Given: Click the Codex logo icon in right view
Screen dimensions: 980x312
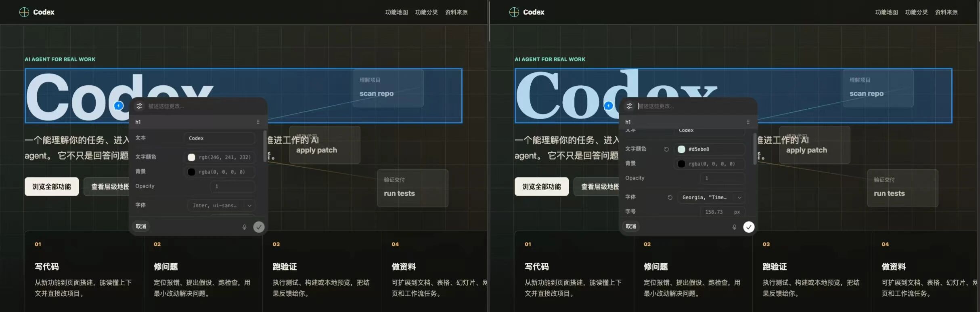Looking at the screenshot, I should coord(514,12).
